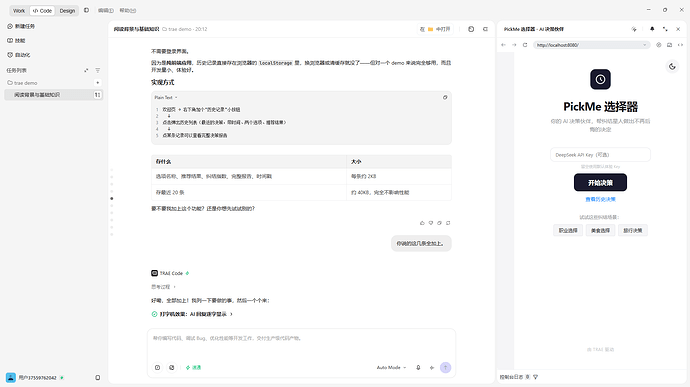Open the Auto Mode dropdown
This screenshot has width=690, height=387.
(x=391, y=367)
